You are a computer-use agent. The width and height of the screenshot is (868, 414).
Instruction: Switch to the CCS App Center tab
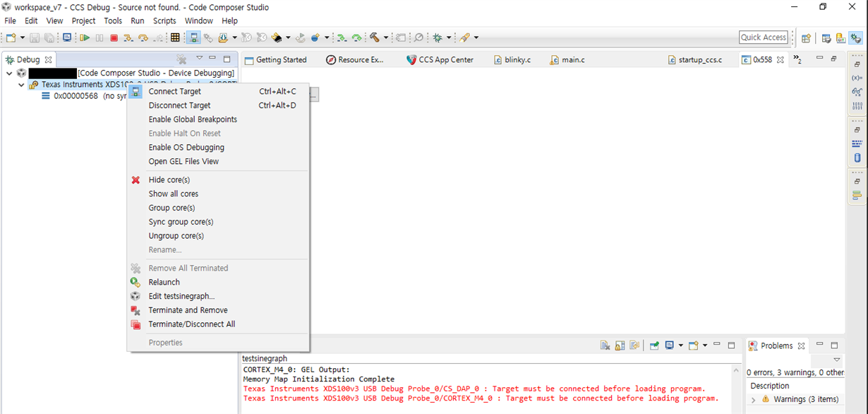pyautogui.click(x=440, y=60)
